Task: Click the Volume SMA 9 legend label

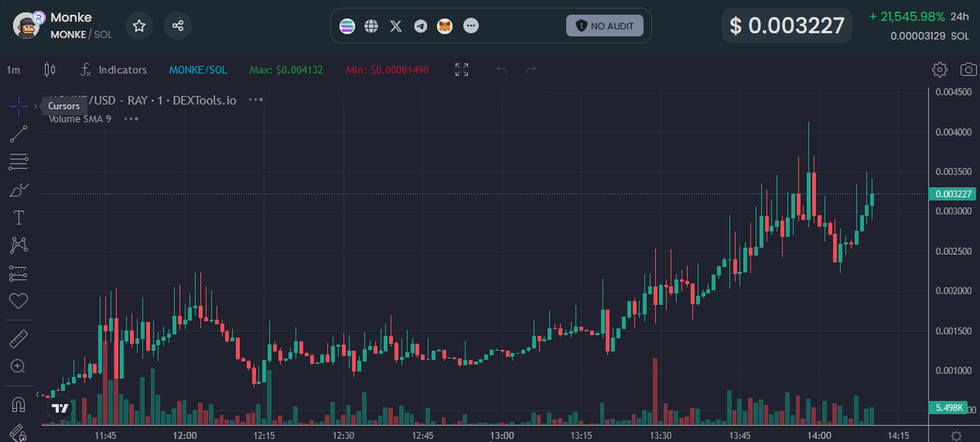Action: tap(80, 118)
